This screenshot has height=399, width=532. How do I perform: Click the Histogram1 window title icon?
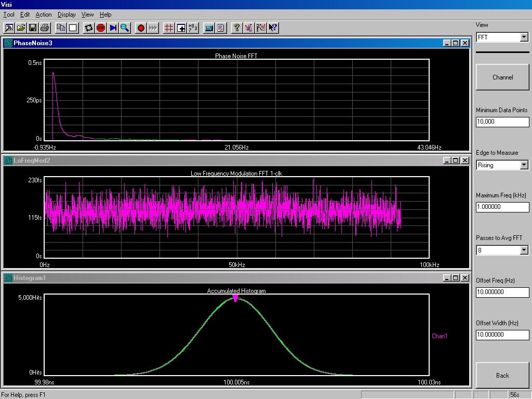click(8, 278)
